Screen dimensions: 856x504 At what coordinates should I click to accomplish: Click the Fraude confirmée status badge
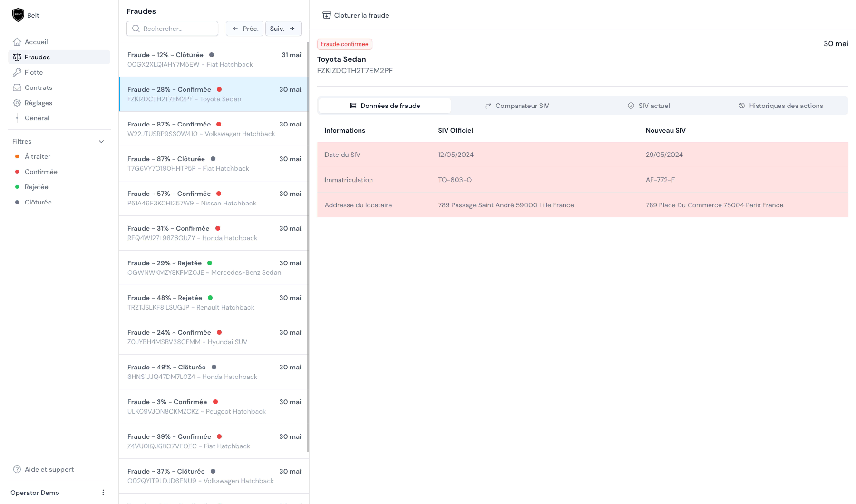[x=344, y=44]
